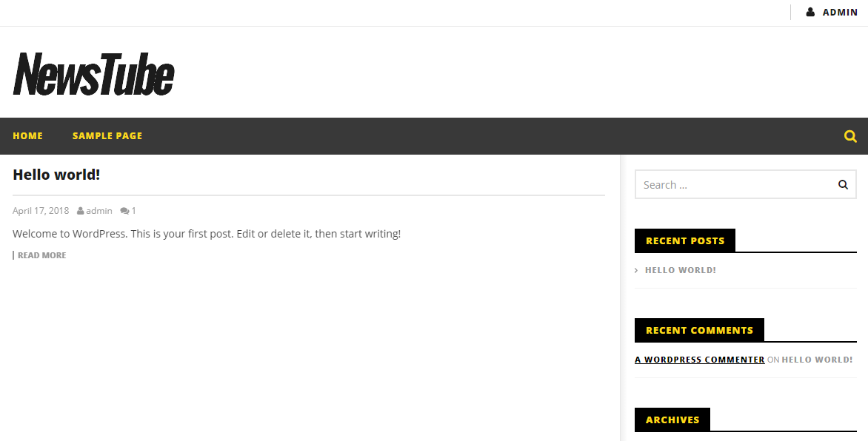The image size is (868, 441).
Task: Click the April 17, 2018 post date
Action: (x=41, y=211)
